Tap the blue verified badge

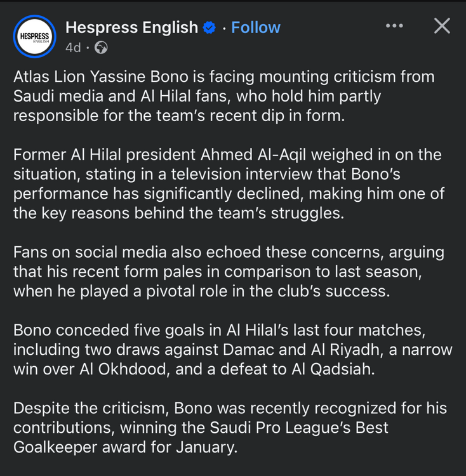tap(209, 28)
